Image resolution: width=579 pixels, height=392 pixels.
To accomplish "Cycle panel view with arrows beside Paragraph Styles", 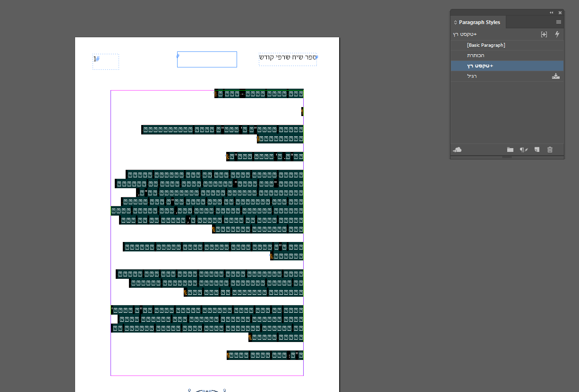I will 455,22.
